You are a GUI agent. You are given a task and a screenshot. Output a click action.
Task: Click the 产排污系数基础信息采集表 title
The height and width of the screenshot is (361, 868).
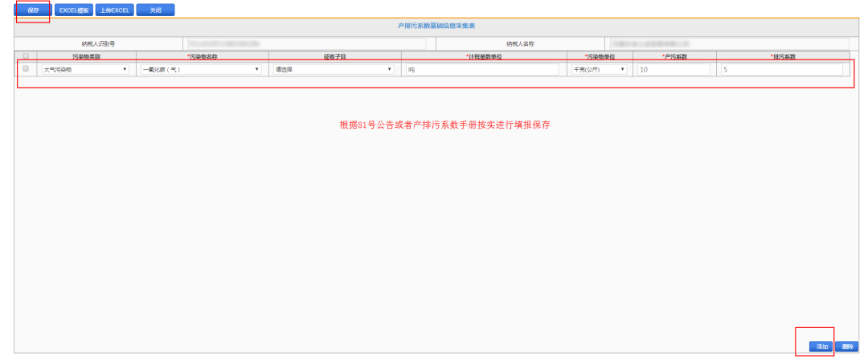(436, 26)
